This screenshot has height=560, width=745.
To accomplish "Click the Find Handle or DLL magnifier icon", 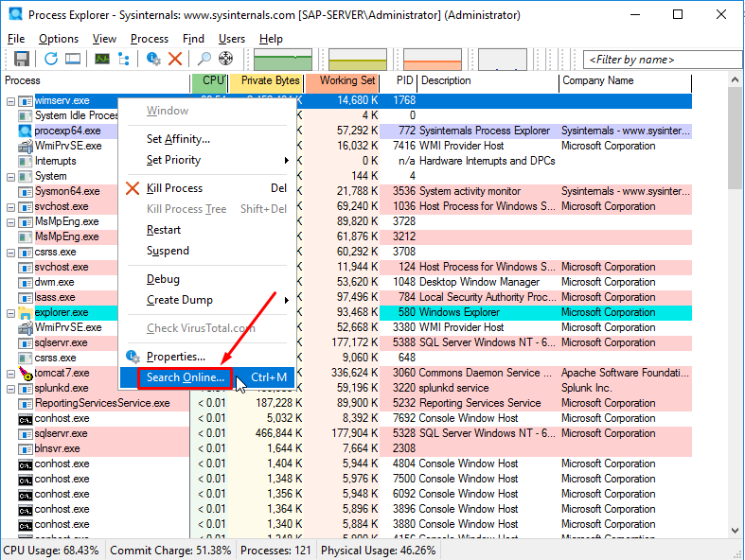I will 204,59.
